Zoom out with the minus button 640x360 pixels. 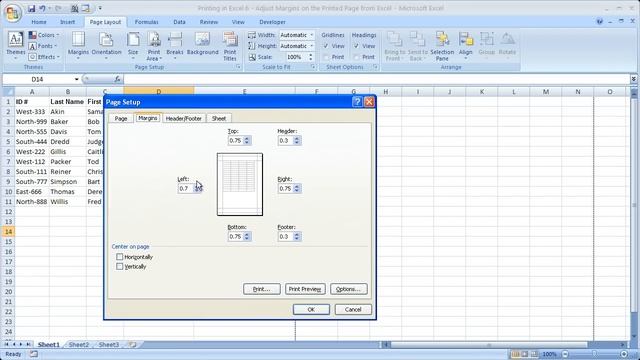point(565,354)
